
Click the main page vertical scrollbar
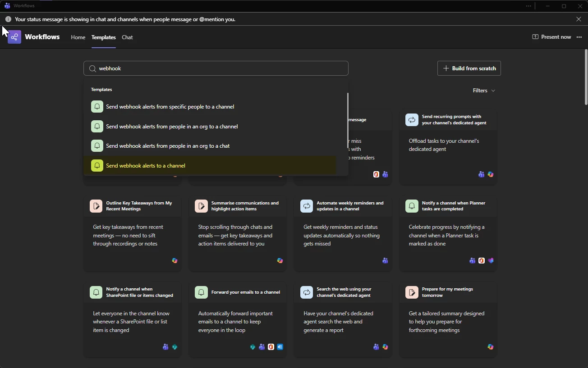tap(586, 77)
